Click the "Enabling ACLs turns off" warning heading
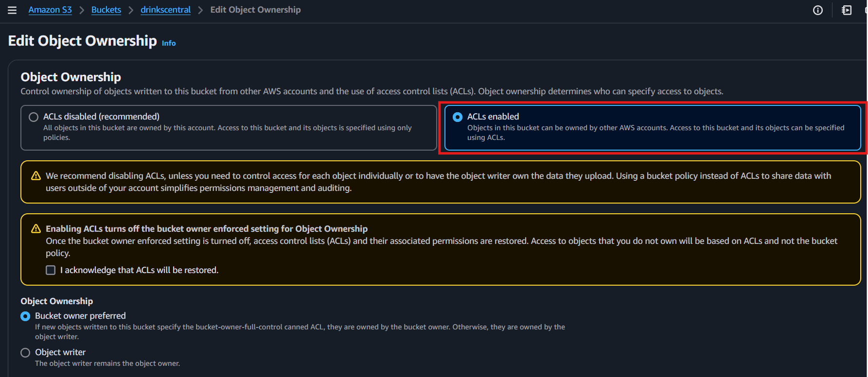The height and width of the screenshot is (377, 868). pyautogui.click(x=207, y=229)
